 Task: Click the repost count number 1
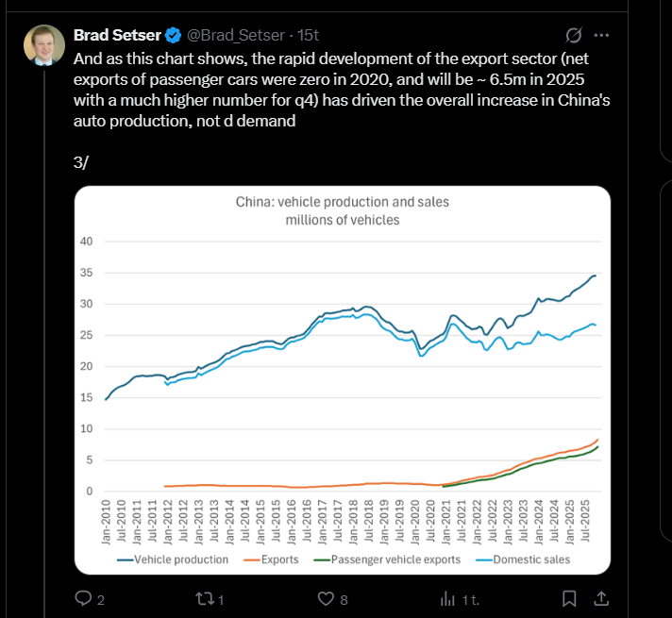coord(220,599)
